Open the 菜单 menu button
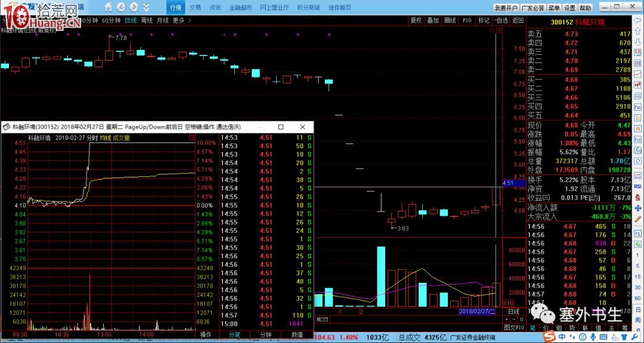 [554, 8]
